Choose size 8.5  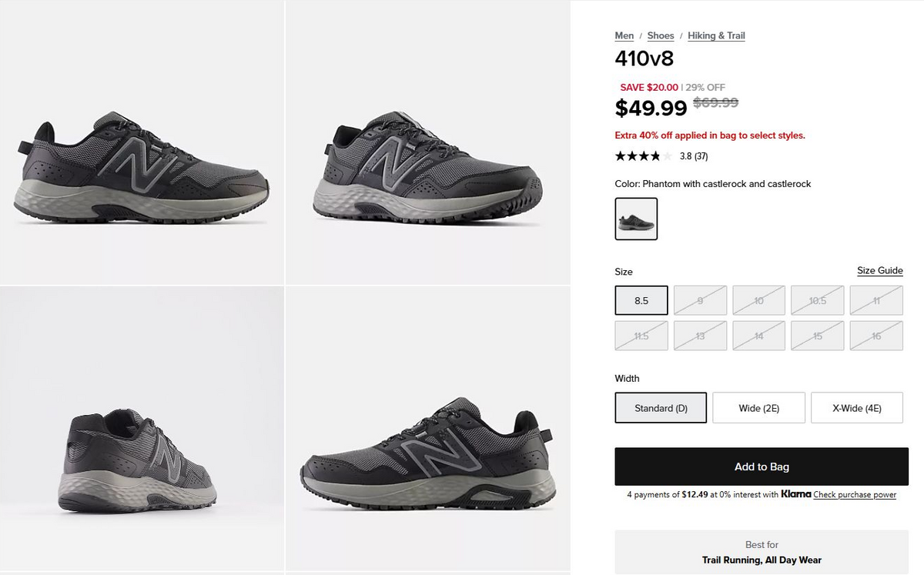pos(641,300)
